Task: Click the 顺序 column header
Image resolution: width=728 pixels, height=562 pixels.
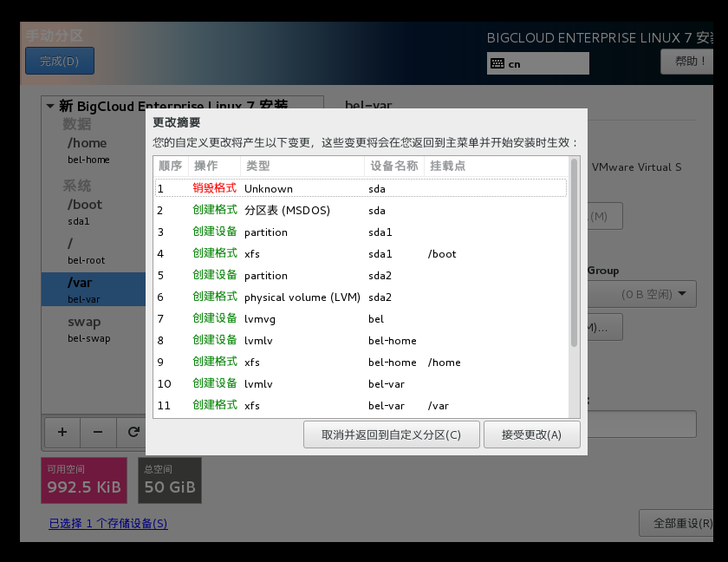Action: [170, 167]
